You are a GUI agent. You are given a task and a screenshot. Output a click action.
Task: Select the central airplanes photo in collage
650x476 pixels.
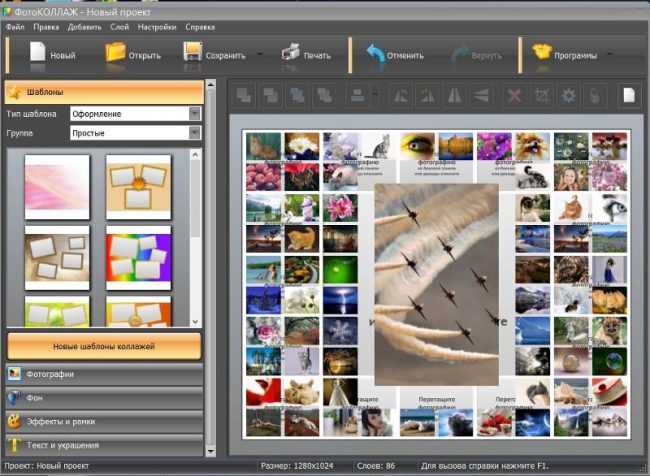(x=437, y=285)
